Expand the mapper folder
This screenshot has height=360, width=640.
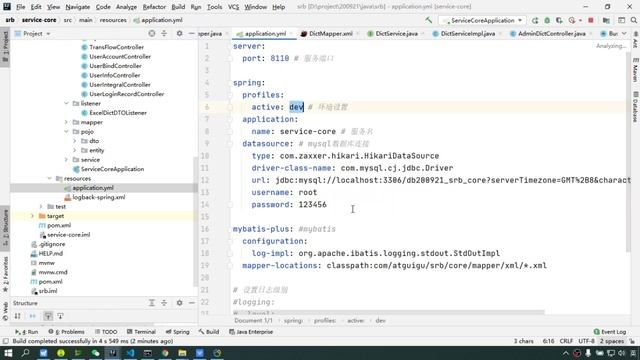point(67,122)
